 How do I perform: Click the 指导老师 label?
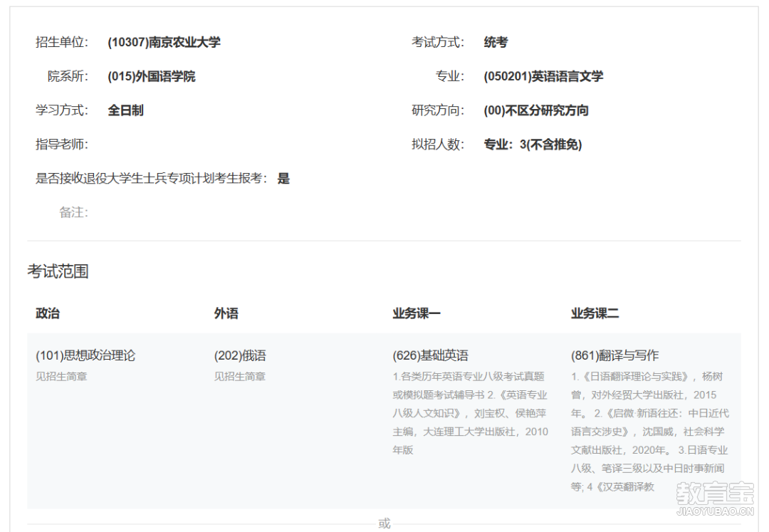[x=62, y=144]
